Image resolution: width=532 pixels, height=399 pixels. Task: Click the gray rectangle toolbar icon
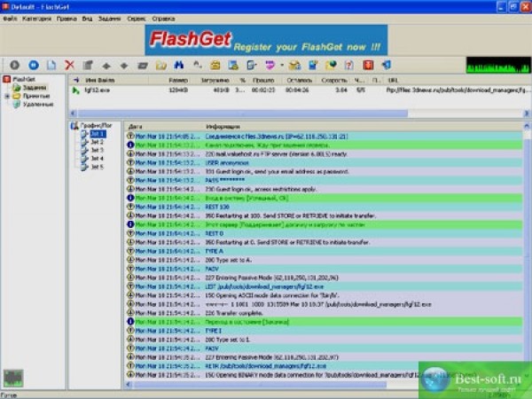143,65
